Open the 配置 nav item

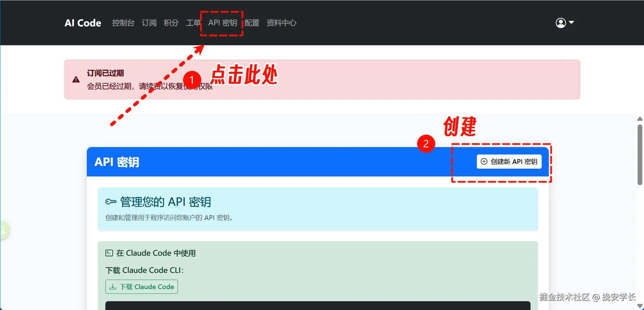coord(252,23)
